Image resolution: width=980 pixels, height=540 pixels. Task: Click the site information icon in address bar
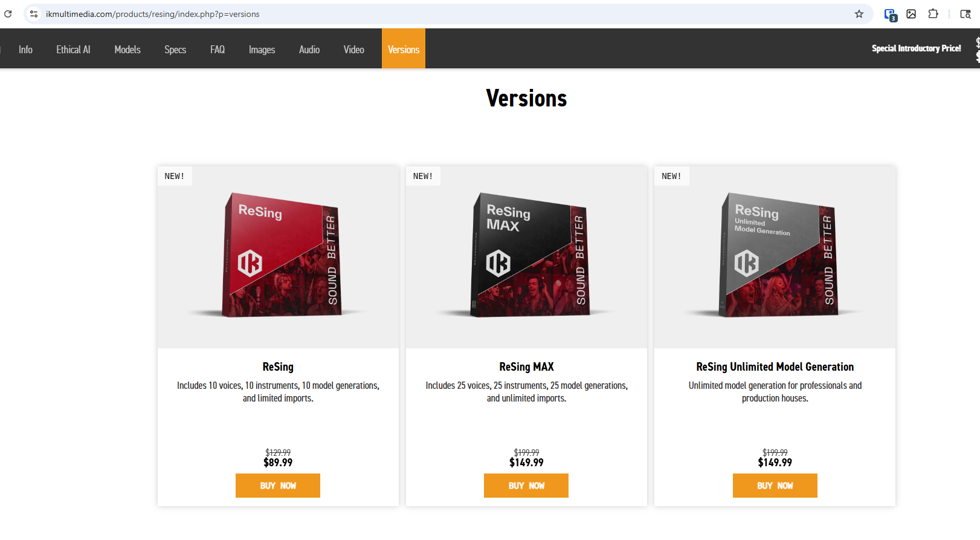point(34,14)
